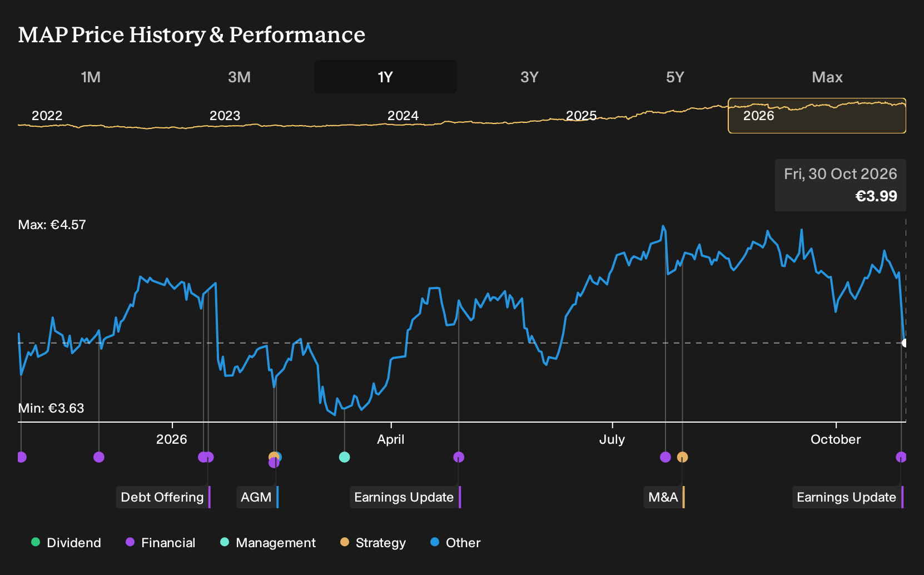924x575 pixels.
Task: Select the 1M time range tab
Action: [x=91, y=77]
